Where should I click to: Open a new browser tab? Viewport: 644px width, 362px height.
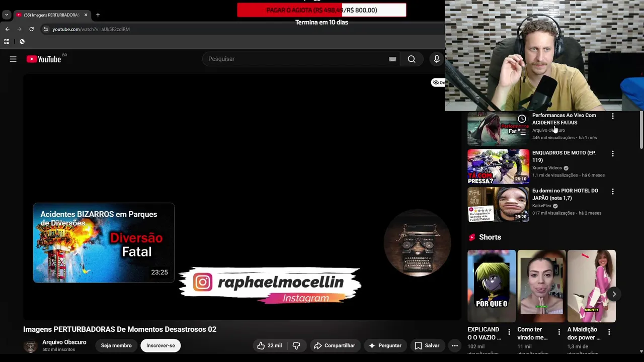(x=98, y=15)
